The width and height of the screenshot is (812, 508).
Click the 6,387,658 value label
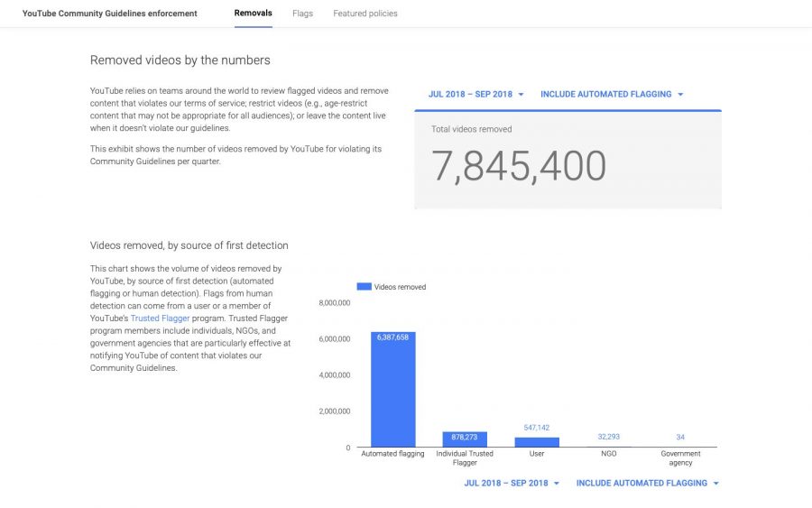[x=392, y=337]
